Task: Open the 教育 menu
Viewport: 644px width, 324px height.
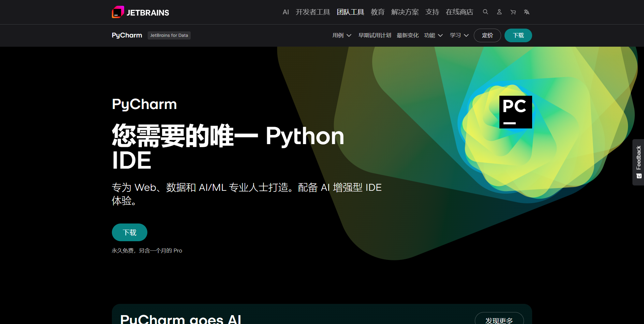Action: click(378, 12)
